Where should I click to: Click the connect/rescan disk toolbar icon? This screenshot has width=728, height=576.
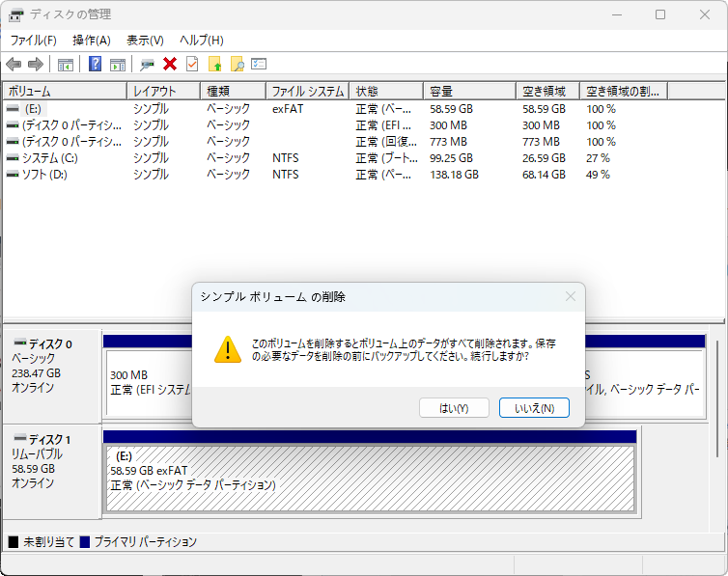point(147,65)
